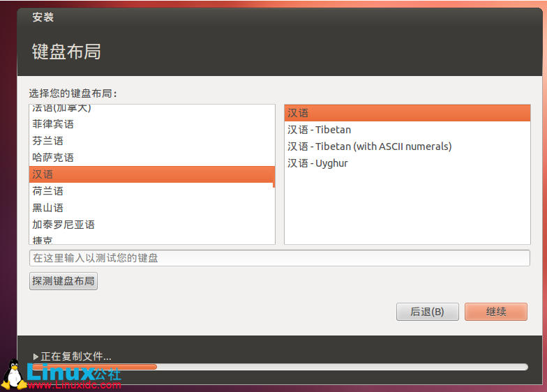
Task: Expand the 正在复制文件 disclosure triangle
Action: click(x=36, y=356)
